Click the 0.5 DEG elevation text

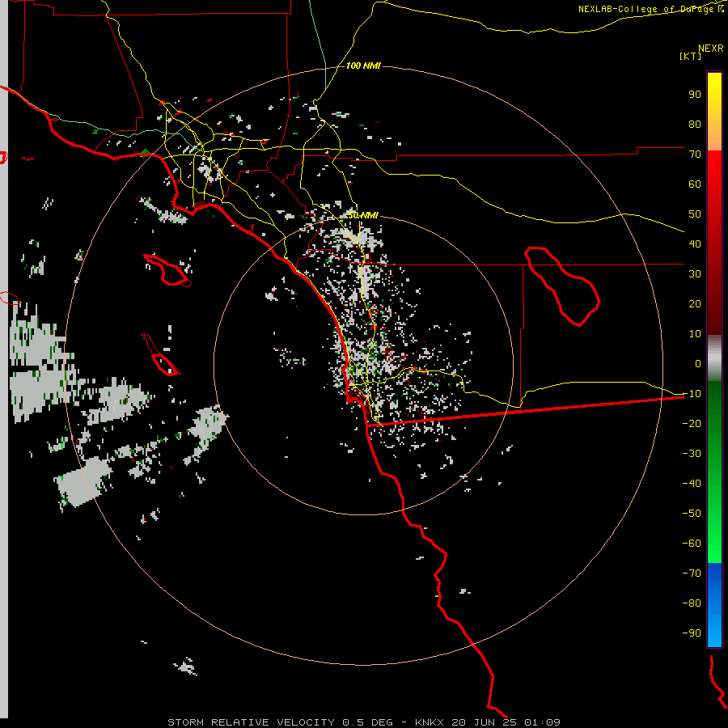(367, 722)
